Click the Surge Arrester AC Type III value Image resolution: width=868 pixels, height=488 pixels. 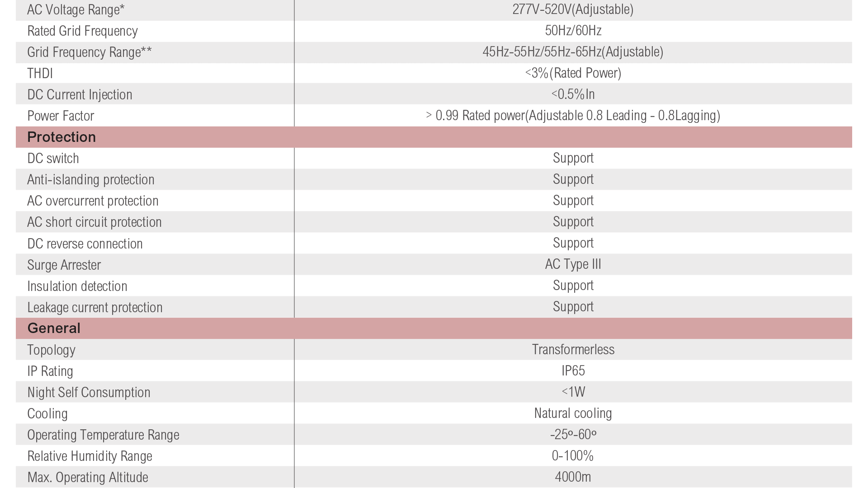(573, 264)
